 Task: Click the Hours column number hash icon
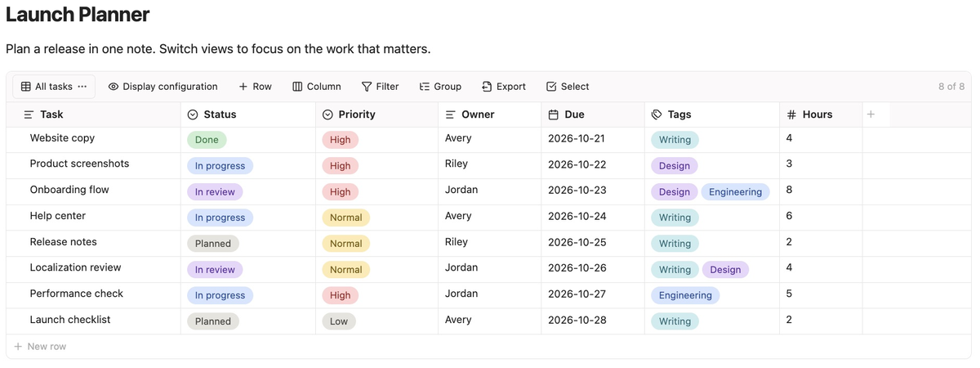(x=791, y=114)
